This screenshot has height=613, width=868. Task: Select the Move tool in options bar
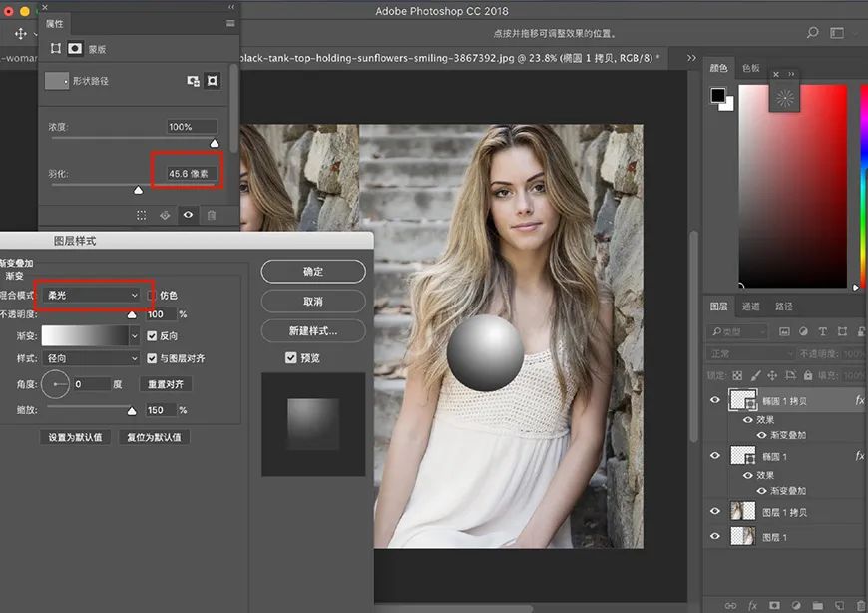(x=21, y=34)
